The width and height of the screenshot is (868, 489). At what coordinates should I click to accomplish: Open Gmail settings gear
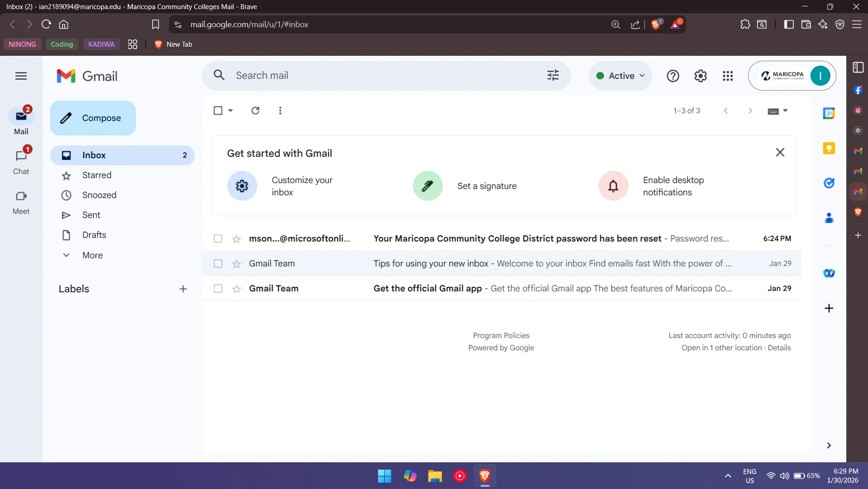tap(700, 76)
